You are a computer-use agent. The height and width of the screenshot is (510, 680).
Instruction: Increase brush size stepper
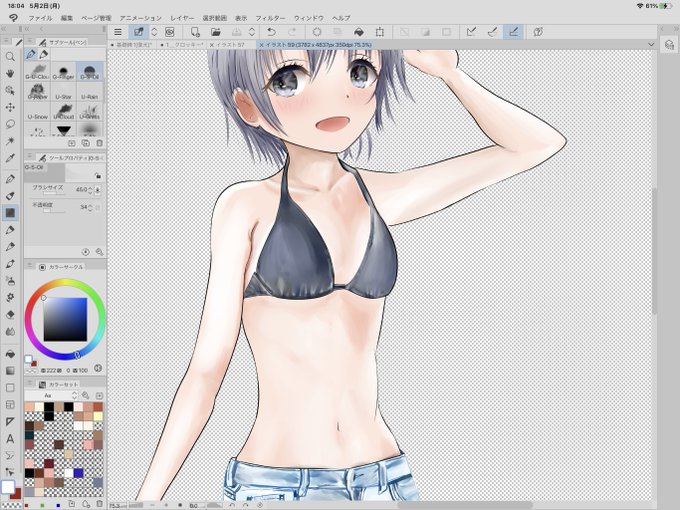tap(90, 190)
